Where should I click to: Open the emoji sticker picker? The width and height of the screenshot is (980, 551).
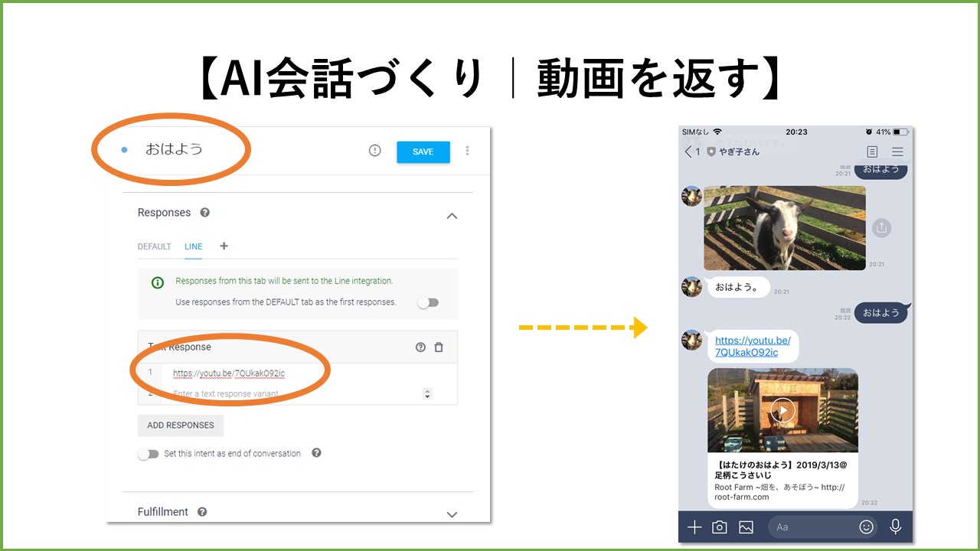[x=866, y=527]
